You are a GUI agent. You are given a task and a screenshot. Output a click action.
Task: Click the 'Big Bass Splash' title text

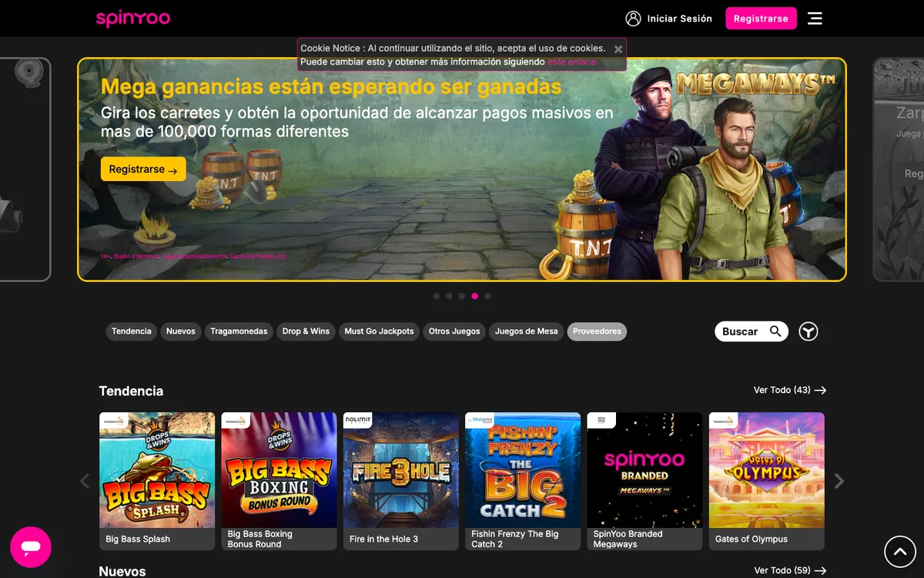(138, 539)
